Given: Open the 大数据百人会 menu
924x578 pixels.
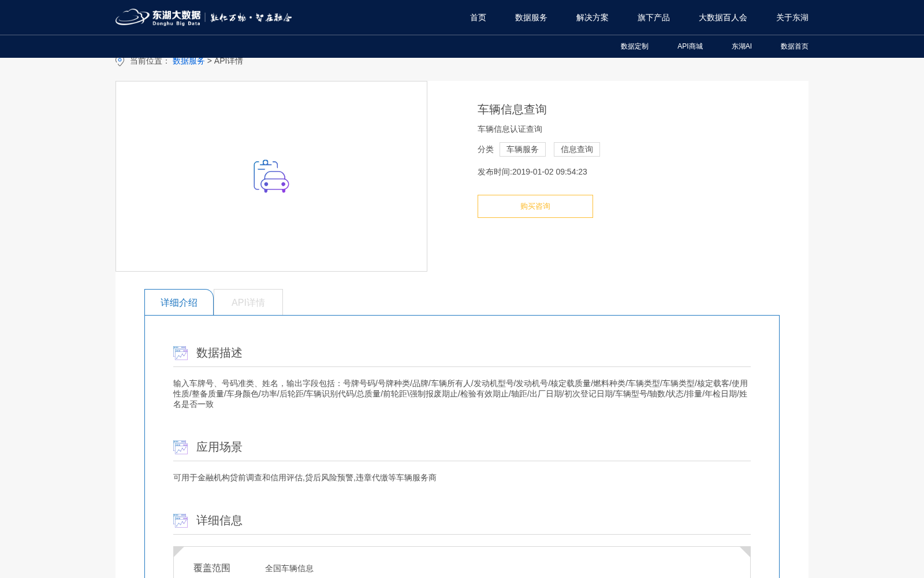Looking at the screenshot, I should point(723,17).
